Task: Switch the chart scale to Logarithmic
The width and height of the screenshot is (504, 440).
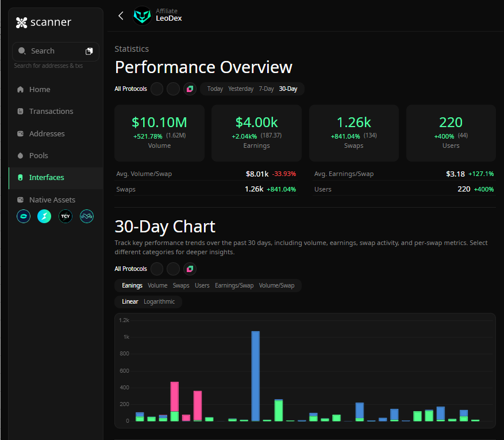Action: [x=159, y=301]
